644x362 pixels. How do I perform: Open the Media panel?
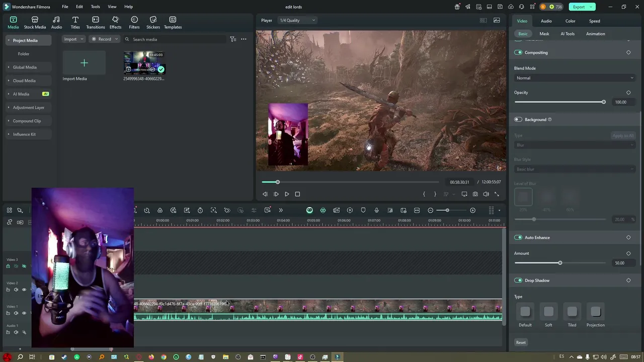pyautogui.click(x=13, y=23)
